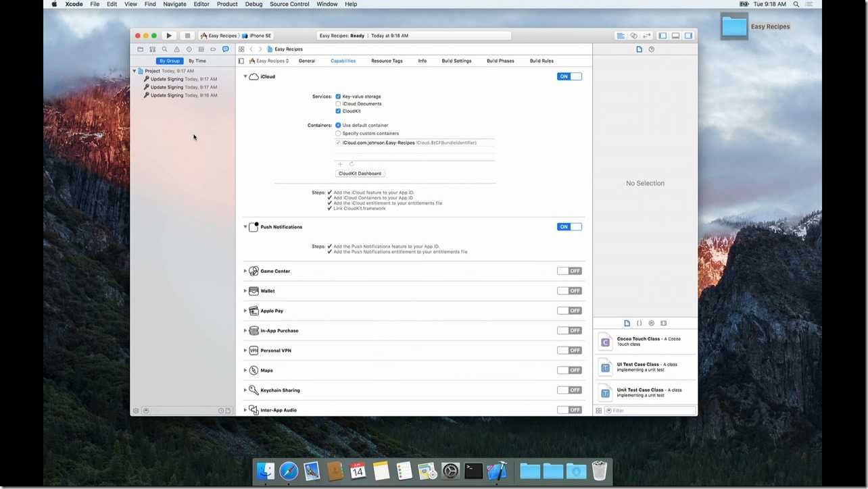Show the Debug area with toolbar icon
The image size is (868, 489).
click(675, 36)
